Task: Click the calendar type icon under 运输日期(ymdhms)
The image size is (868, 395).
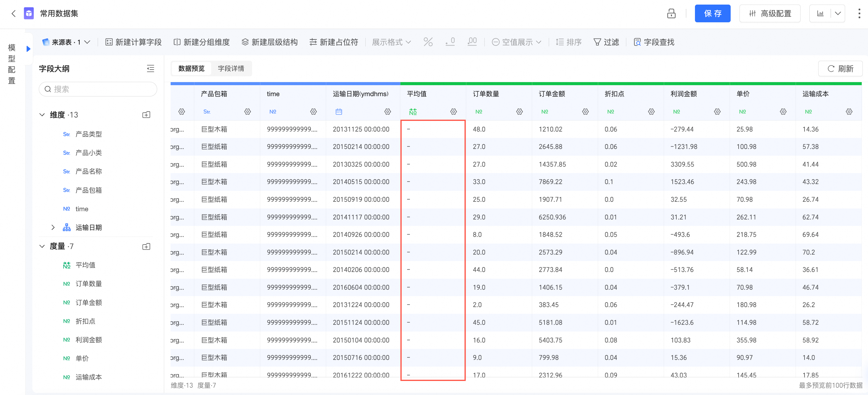Action: coord(339,111)
